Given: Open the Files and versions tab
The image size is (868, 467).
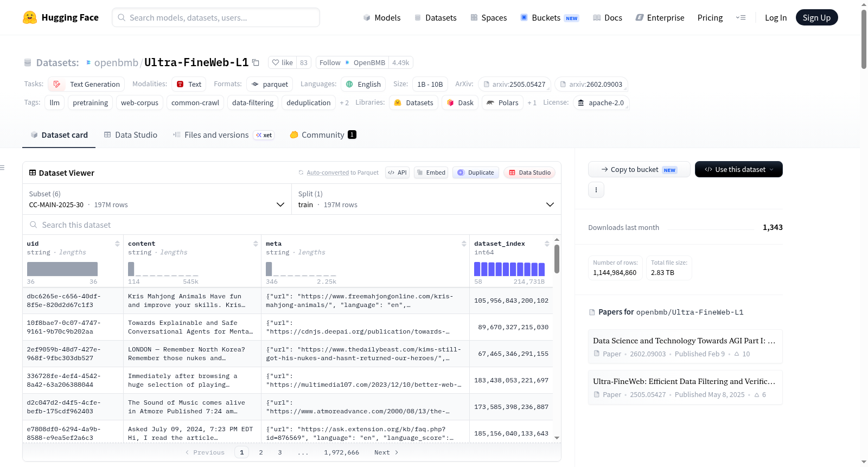Looking at the screenshot, I should [x=223, y=135].
